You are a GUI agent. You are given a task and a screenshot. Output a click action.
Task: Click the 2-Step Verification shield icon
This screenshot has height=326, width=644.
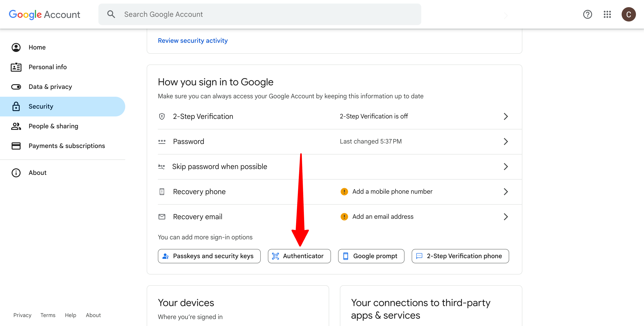162,116
